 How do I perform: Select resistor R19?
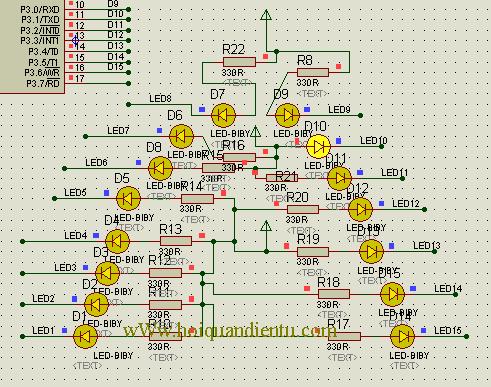pos(313,252)
